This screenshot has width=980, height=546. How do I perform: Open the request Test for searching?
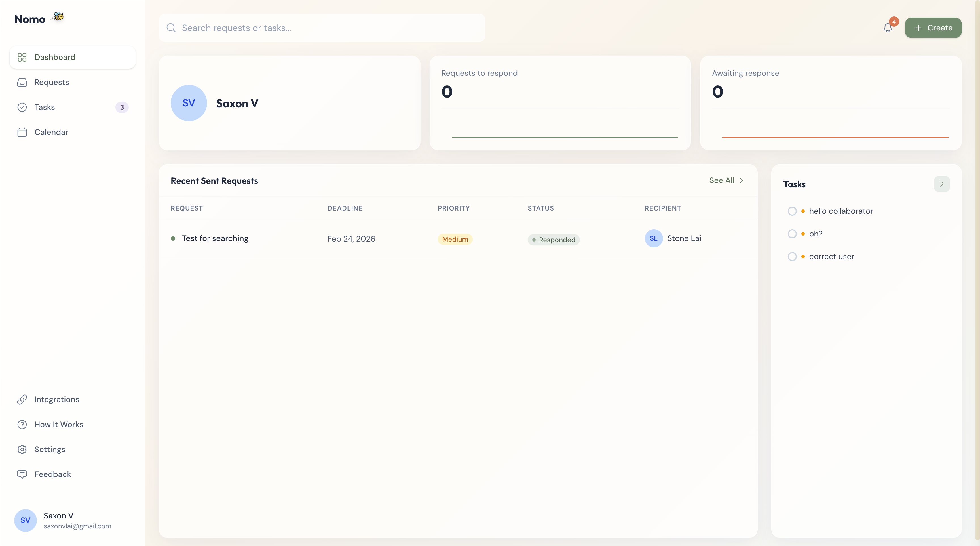pyautogui.click(x=215, y=238)
